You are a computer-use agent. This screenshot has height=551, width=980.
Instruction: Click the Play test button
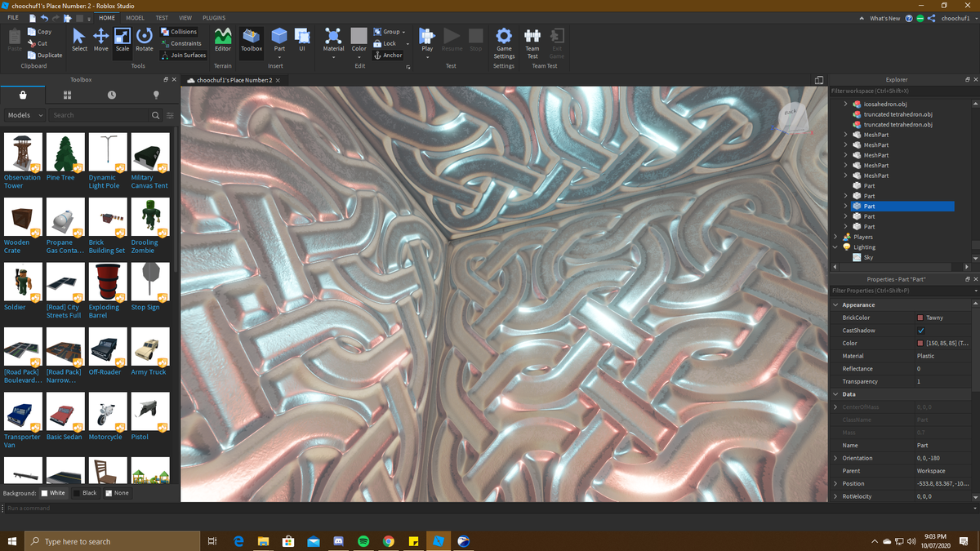(x=427, y=39)
